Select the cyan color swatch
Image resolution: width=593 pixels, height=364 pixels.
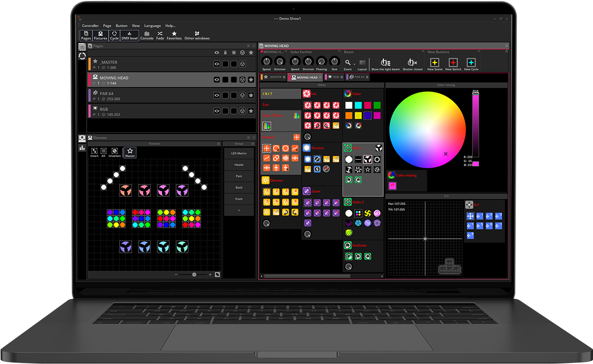click(x=358, y=105)
